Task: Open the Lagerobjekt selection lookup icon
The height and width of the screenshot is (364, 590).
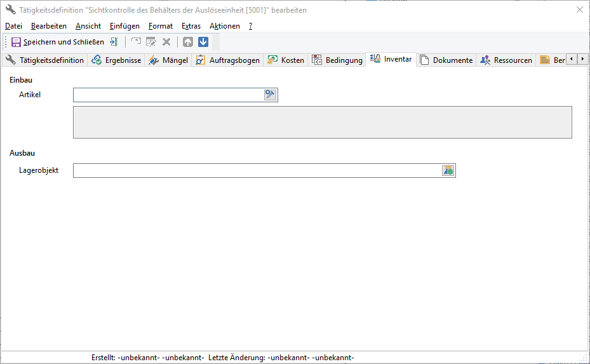Action: tap(448, 170)
